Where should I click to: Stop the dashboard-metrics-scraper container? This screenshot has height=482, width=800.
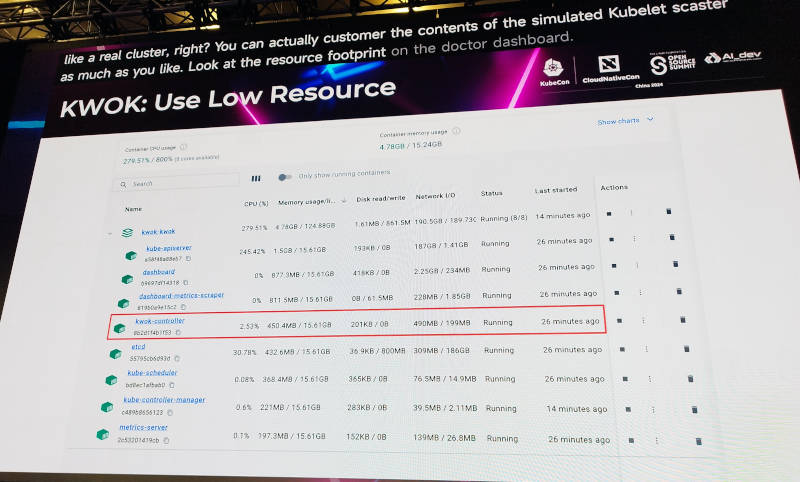(x=617, y=293)
